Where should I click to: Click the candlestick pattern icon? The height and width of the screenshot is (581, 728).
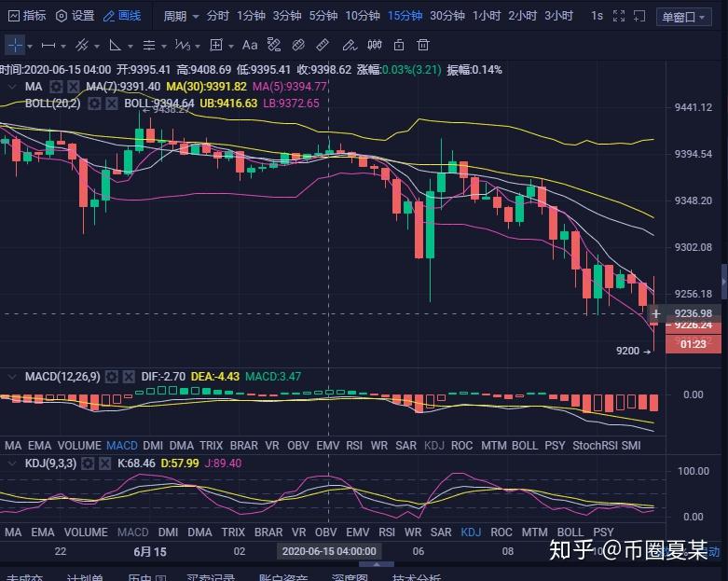pos(374,45)
